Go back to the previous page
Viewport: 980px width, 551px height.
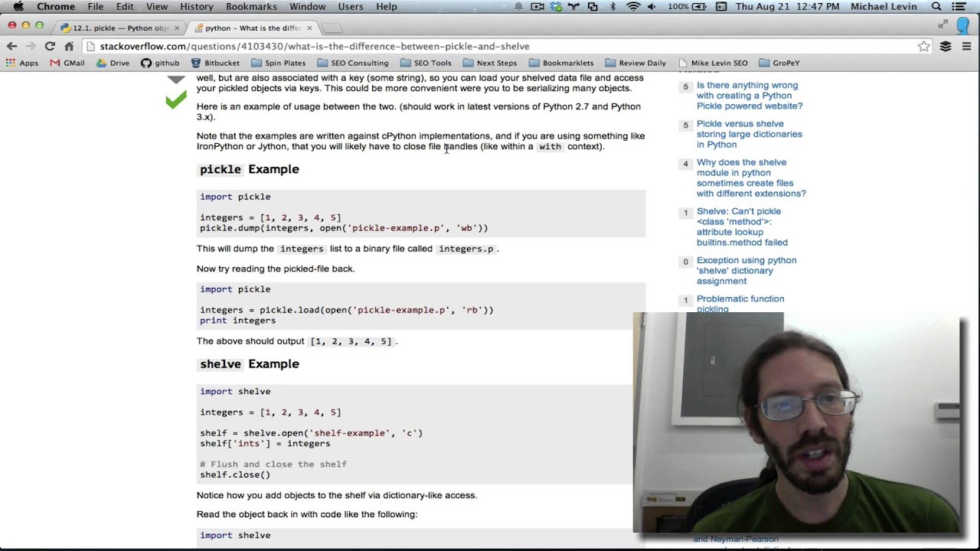[11, 46]
